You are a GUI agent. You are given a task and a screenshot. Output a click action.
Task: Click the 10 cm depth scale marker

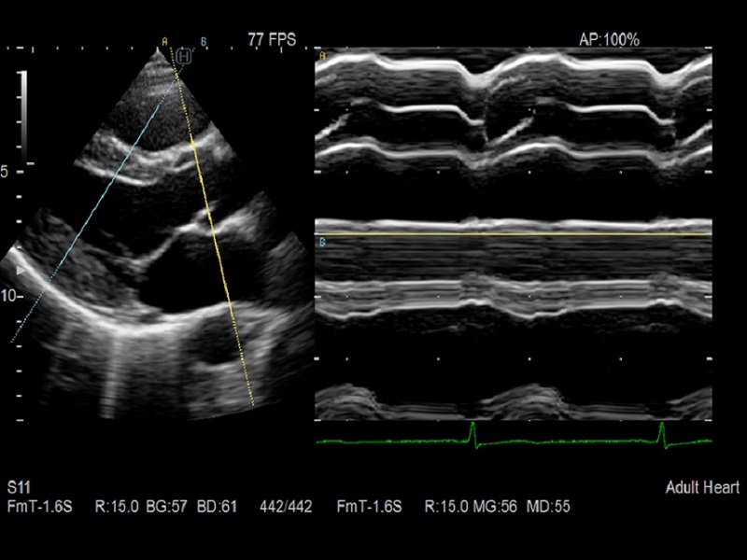(8, 296)
